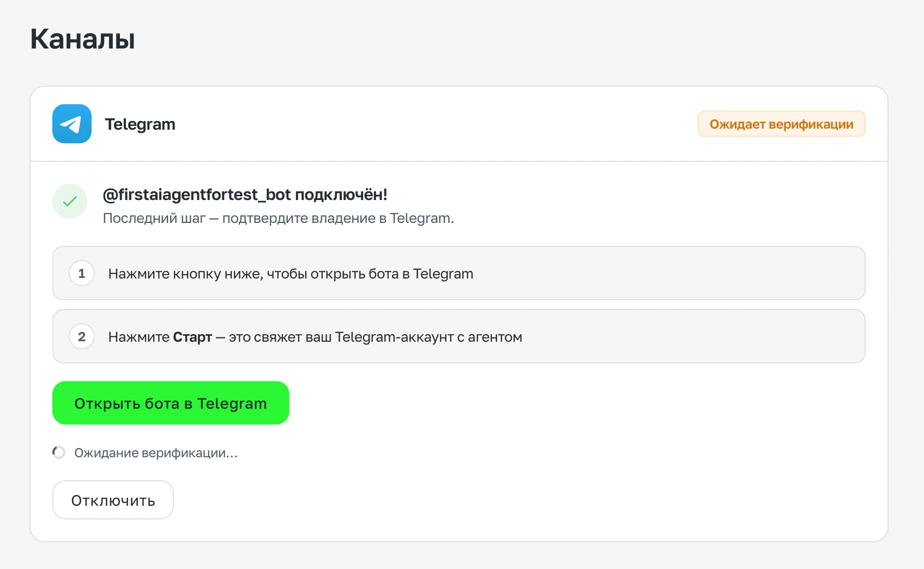Click the @firstaiagentfortest_bot подключён! heading
Screen dimensions: 924x569
245,195
